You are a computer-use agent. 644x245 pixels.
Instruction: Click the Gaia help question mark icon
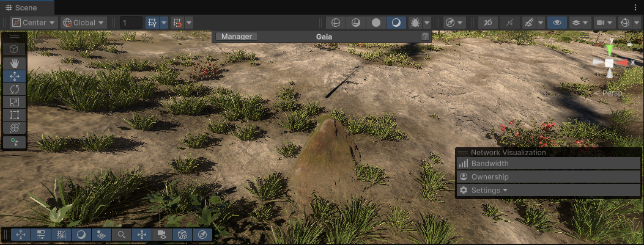pos(425,37)
